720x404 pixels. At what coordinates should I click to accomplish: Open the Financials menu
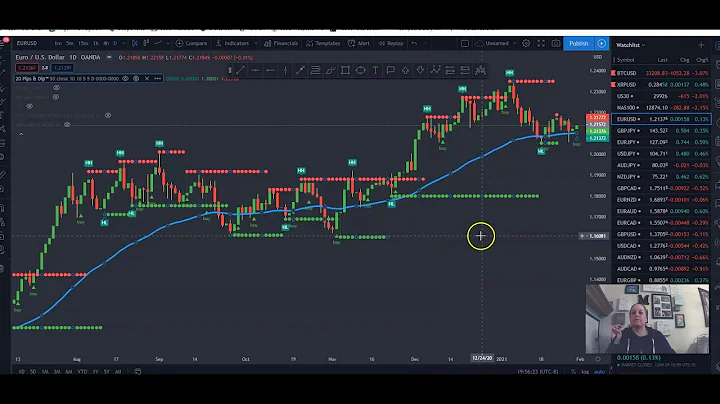(x=281, y=43)
